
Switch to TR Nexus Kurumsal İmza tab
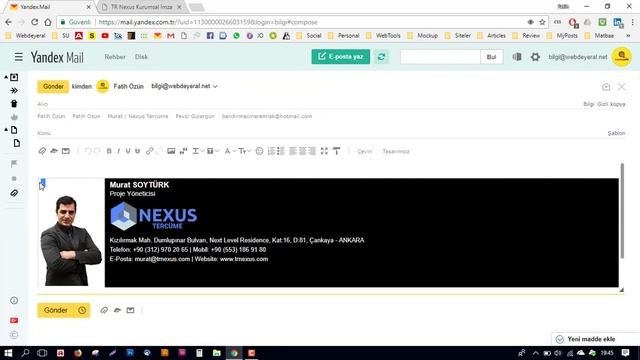(142, 7)
